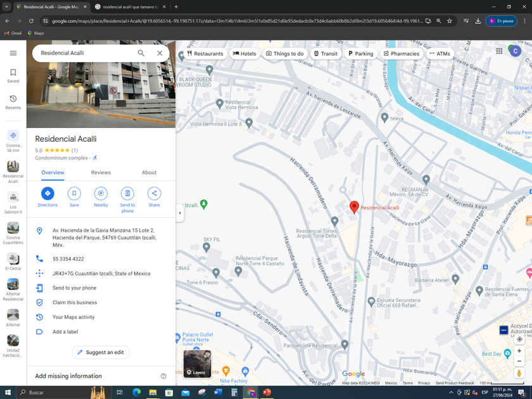Save Residencial Acalli to a list
Image resolution: width=532 pixels, height=399 pixels.
[x=74, y=194]
